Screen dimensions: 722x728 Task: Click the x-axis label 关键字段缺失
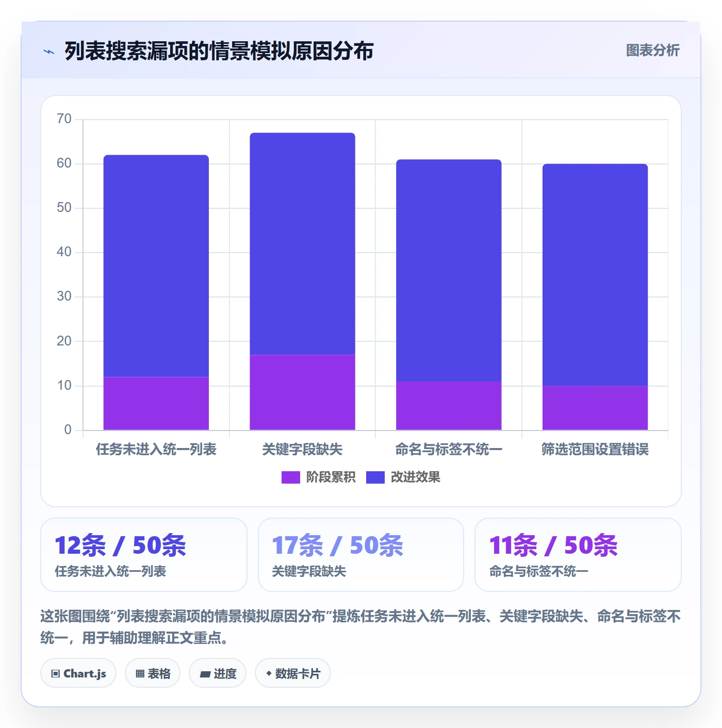tap(303, 450)
